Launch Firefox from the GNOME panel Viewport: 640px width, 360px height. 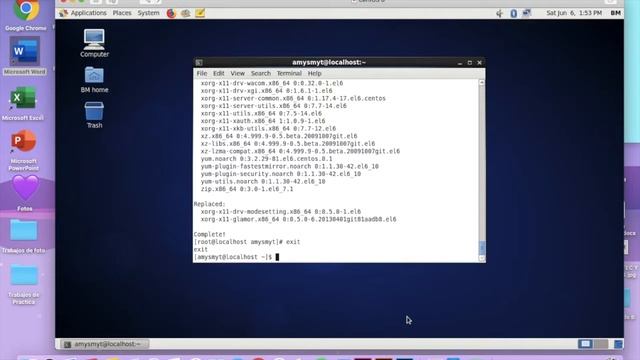click(x=171, y=13)
